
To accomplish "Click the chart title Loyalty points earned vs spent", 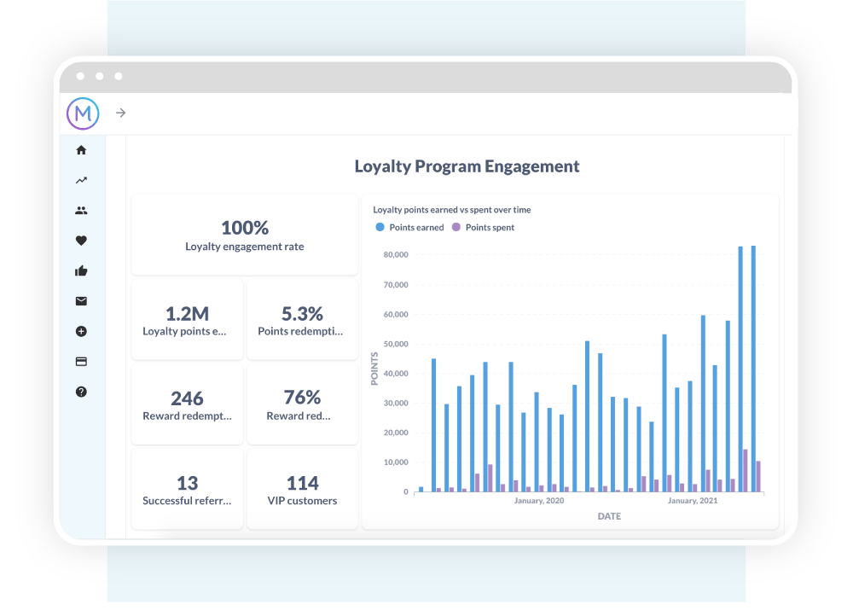I will point(452,210).
